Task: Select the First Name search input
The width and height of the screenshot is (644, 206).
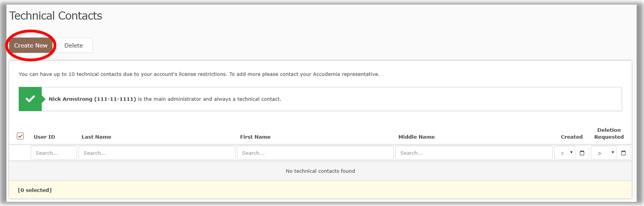Action: click(x=315, y=153)
